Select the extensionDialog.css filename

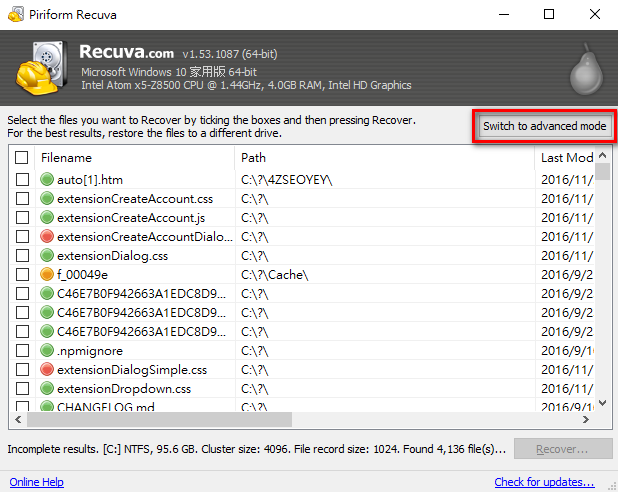(112, 256)
